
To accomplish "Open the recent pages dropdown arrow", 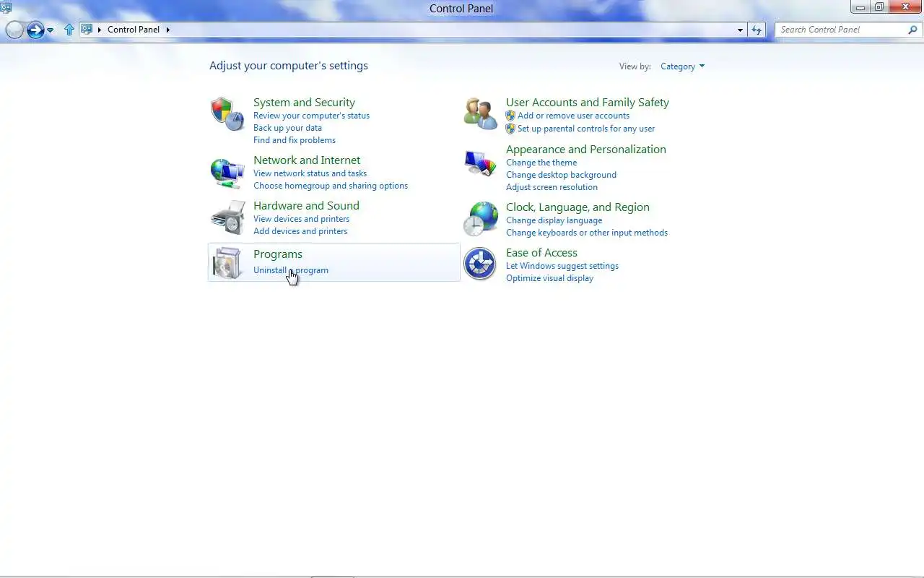I will coord(50,30).
